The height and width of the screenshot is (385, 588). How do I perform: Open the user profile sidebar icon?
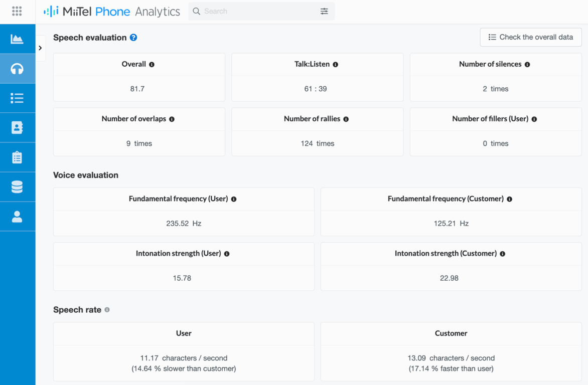pos(17,217)
